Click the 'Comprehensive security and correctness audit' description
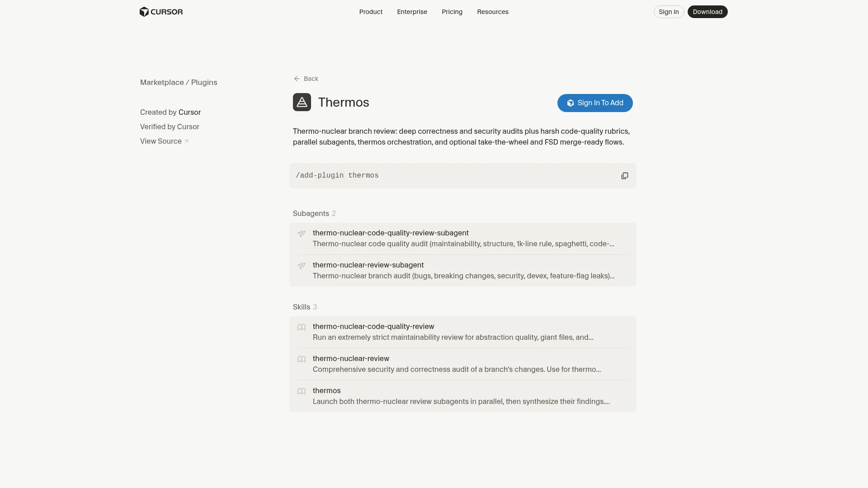Image resolution: width=868 pixels, height=488 pixels. [x=457, y=369]
